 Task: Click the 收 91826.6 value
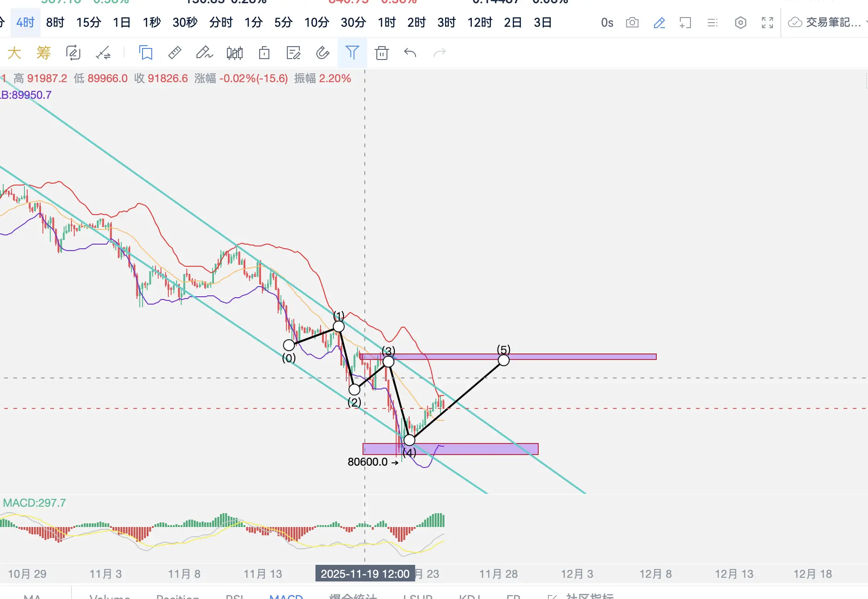coord(161,78)
